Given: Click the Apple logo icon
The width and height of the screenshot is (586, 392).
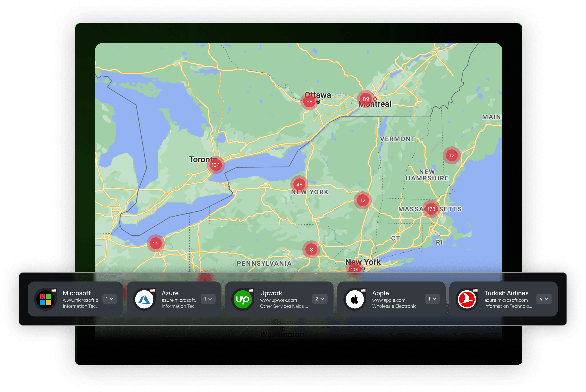Looking at the screenshot, I should pos(355,299).
